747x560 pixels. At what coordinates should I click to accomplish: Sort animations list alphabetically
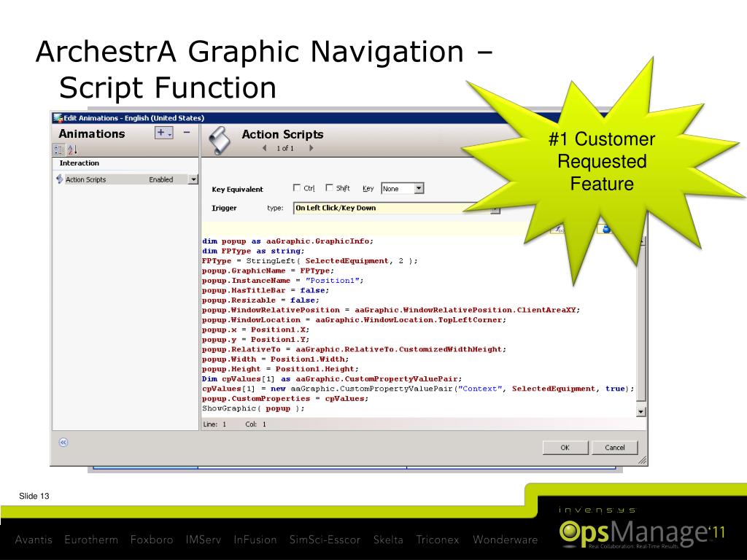[72, 149]
